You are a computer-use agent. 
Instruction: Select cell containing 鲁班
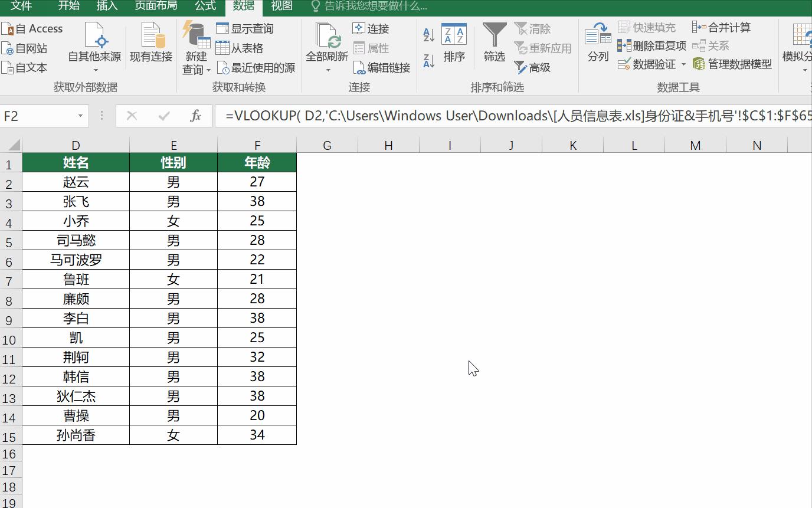coord(76,280)
